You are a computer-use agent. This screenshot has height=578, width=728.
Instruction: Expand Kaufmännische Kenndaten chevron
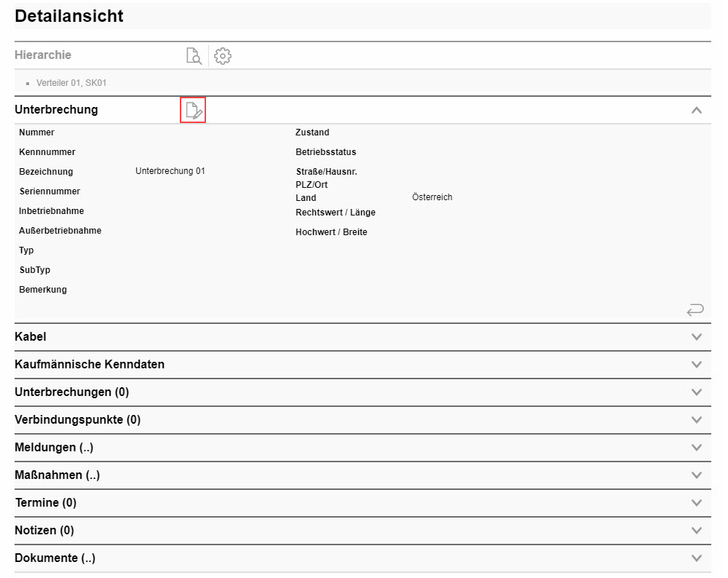tap(697, 365)
